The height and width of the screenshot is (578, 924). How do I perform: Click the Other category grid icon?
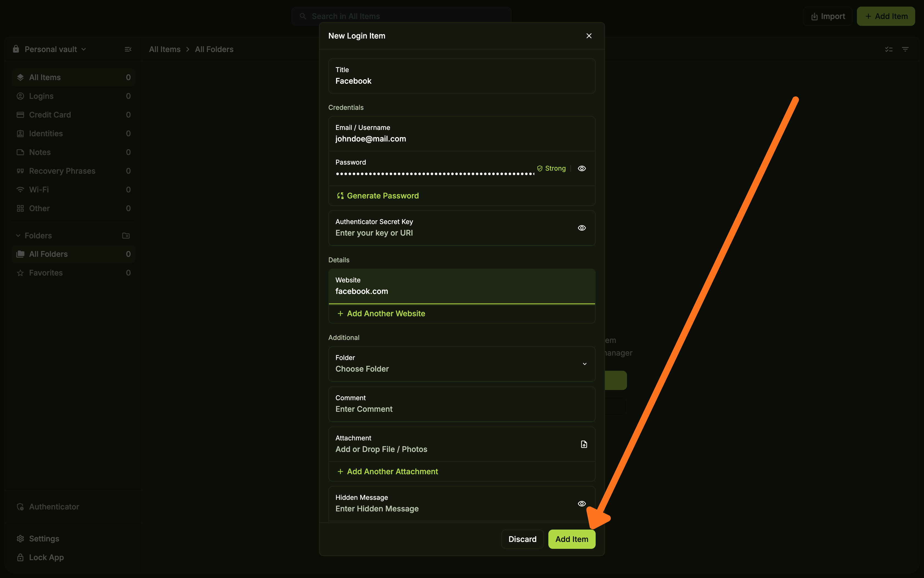[x=20, y=208]
